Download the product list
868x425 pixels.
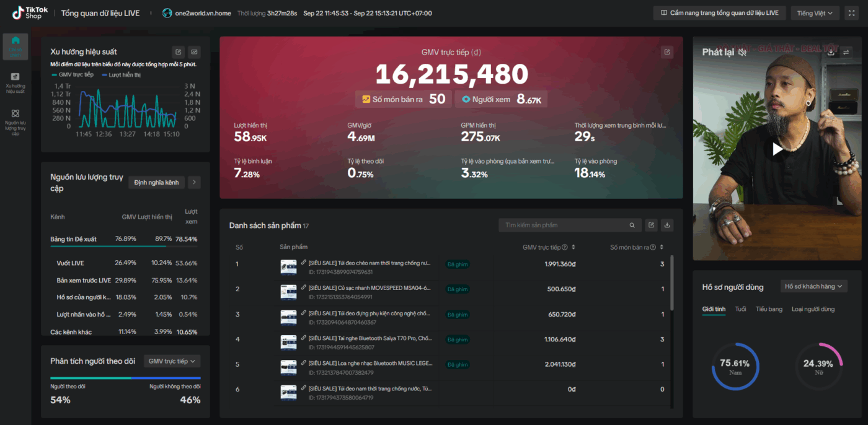point(667,225)
